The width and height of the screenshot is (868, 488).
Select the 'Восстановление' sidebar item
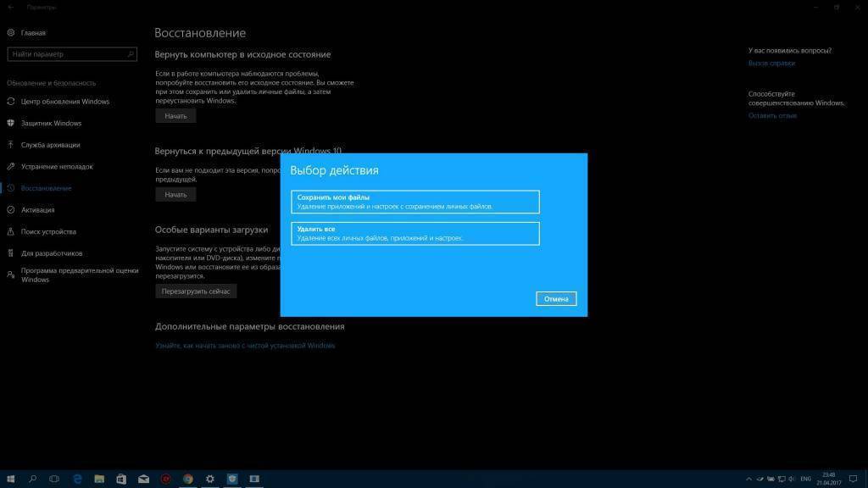click(x=46, y=188)
